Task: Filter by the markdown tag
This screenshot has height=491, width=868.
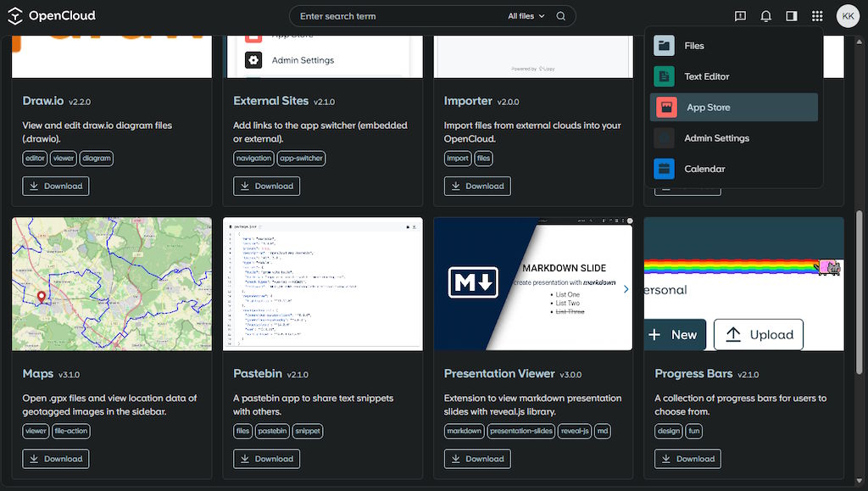Action: tap(465, 432)
